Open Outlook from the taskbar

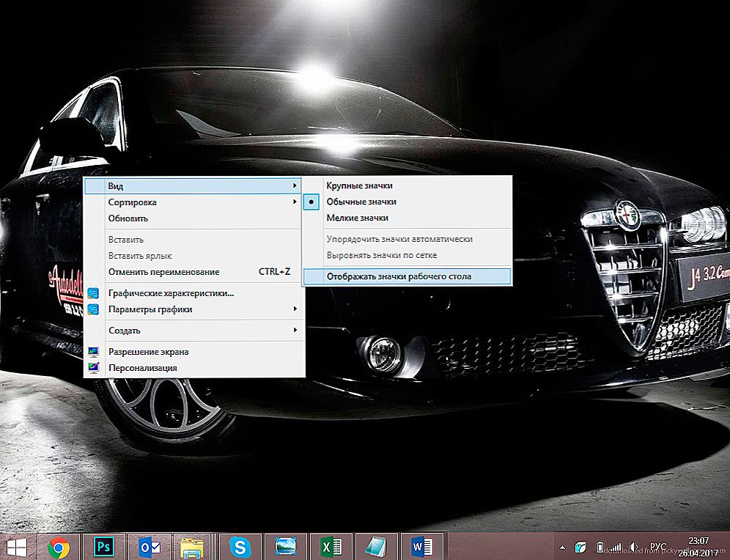[149, 547]
